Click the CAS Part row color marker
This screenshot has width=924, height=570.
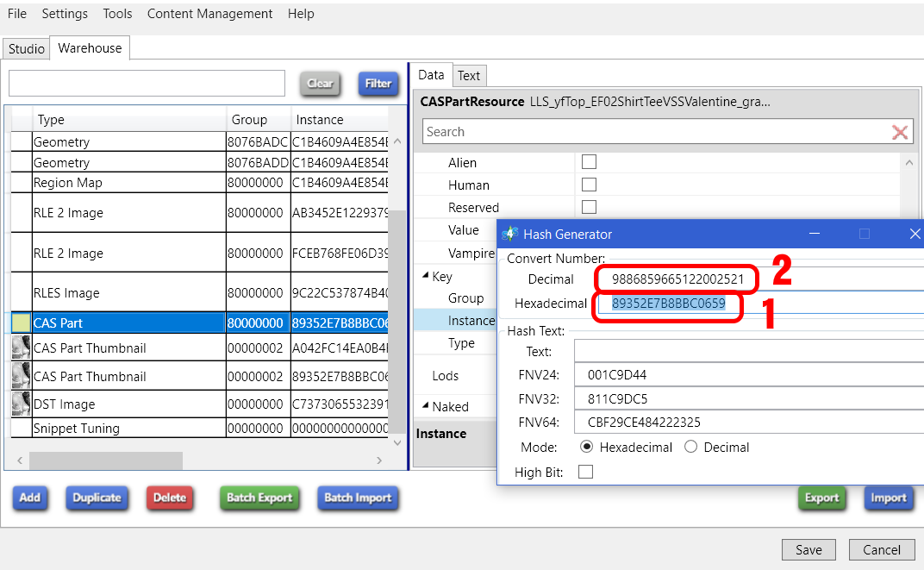(x=22, y=323)
